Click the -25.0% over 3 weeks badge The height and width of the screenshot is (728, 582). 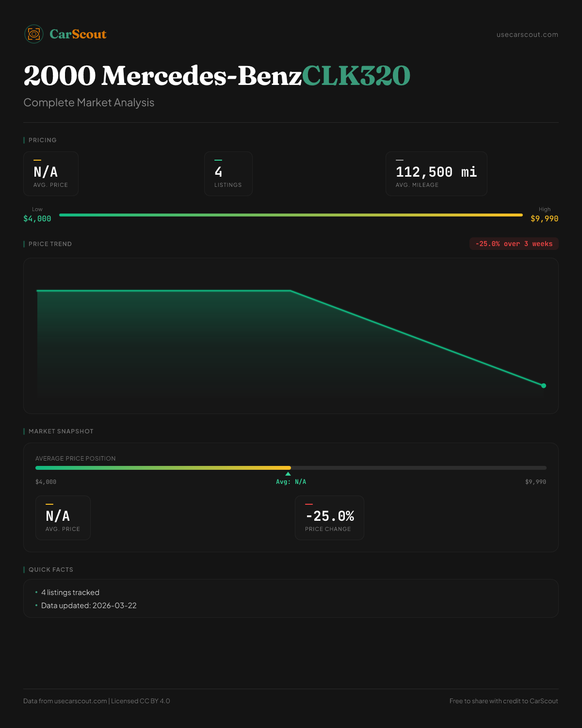tap(514, 244)
